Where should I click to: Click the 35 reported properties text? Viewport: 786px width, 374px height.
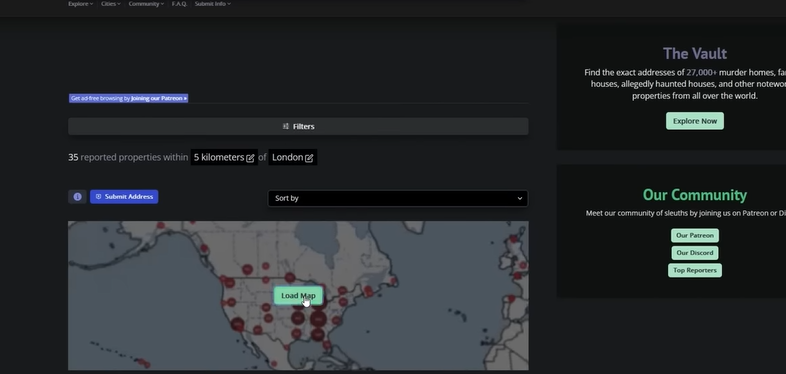point(128,157)
